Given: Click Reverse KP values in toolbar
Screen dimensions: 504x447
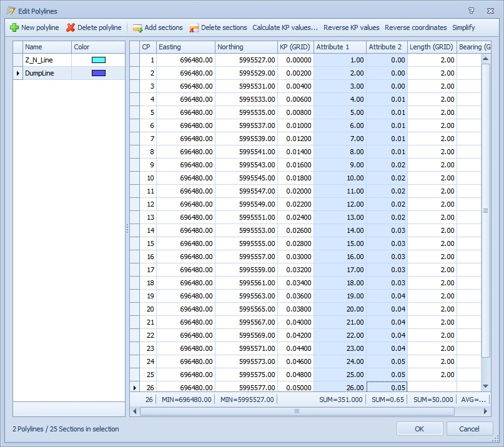Looking at the screenshot, I should point(351,27).
